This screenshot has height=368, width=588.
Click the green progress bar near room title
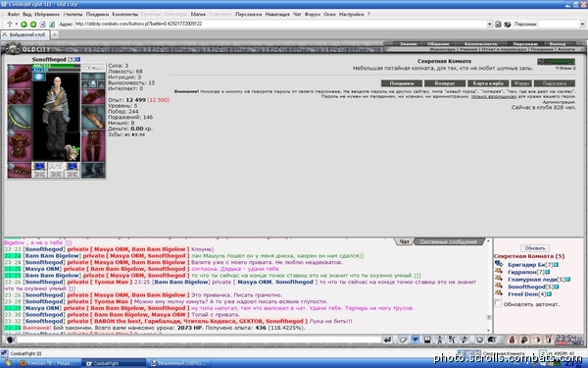pyautogui.click(x=556, y=61)
